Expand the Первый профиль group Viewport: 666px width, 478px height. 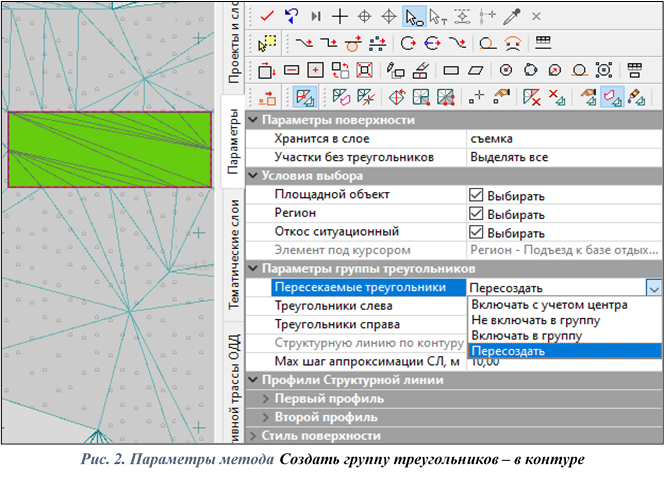(266, 399)
